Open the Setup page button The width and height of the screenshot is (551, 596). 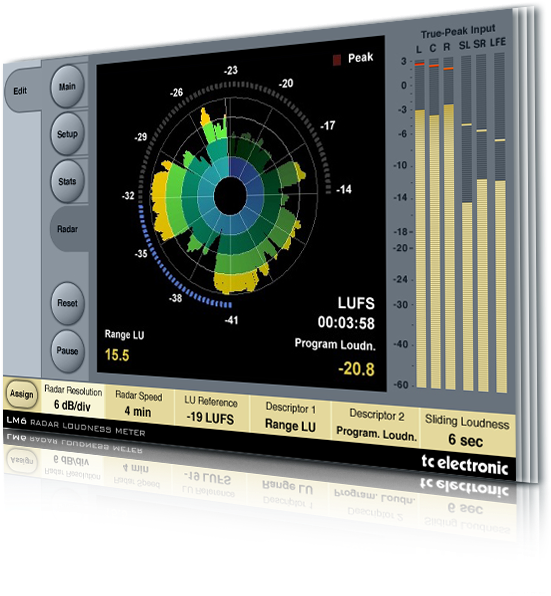[x=67, y=134]
